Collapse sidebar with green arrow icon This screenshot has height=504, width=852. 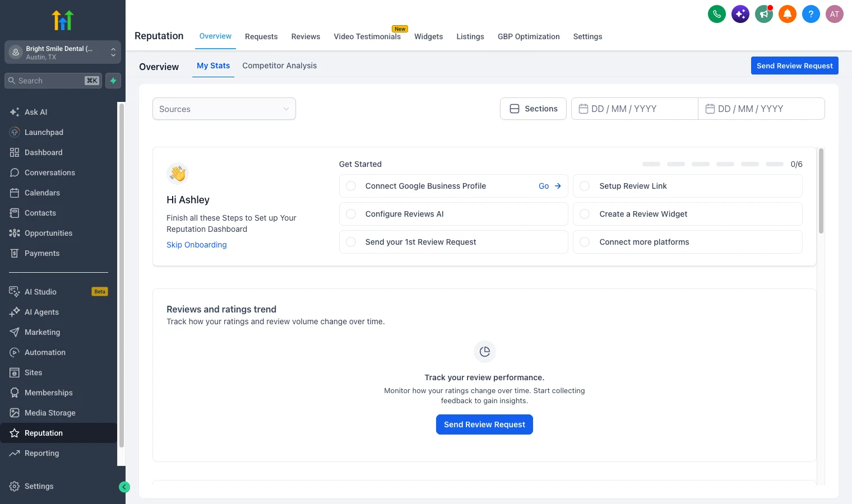coord(124,487)
